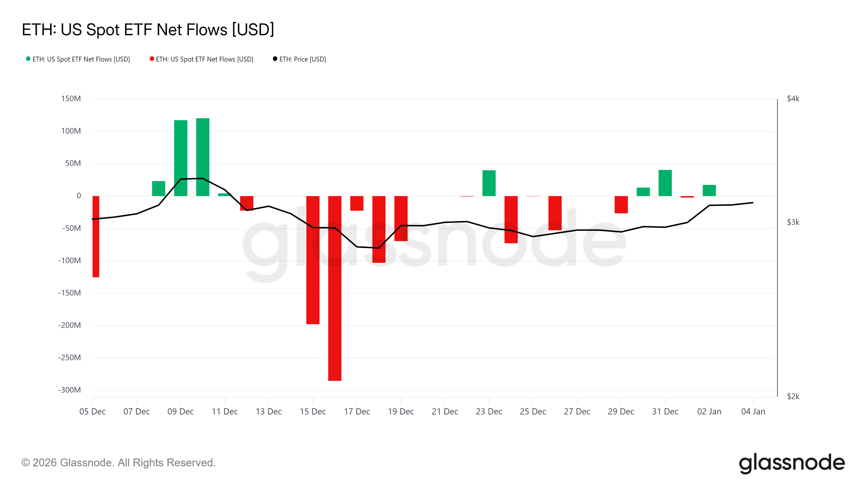
Task: Click the green Net Flows legend dot
Action: pyautogui.click(x=28, y=59)
